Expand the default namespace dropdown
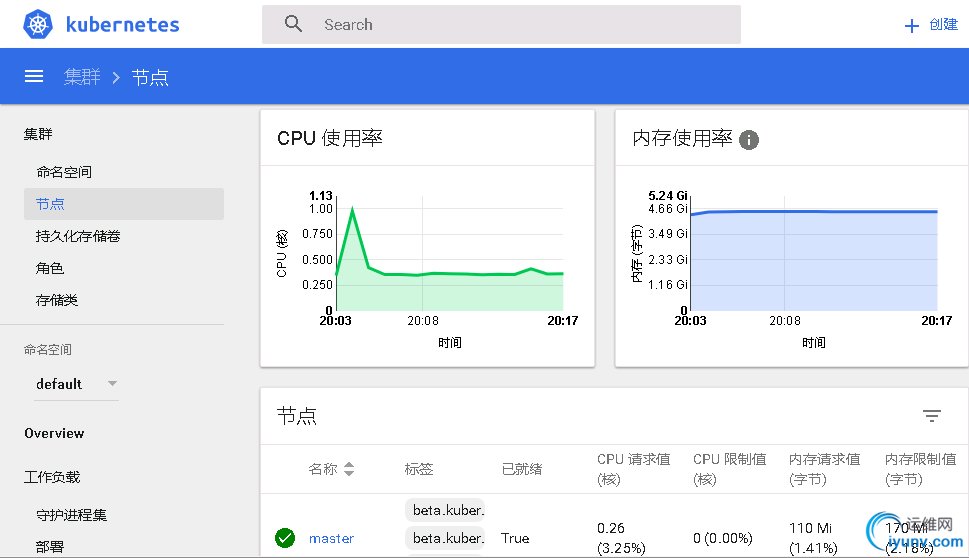 112,384
